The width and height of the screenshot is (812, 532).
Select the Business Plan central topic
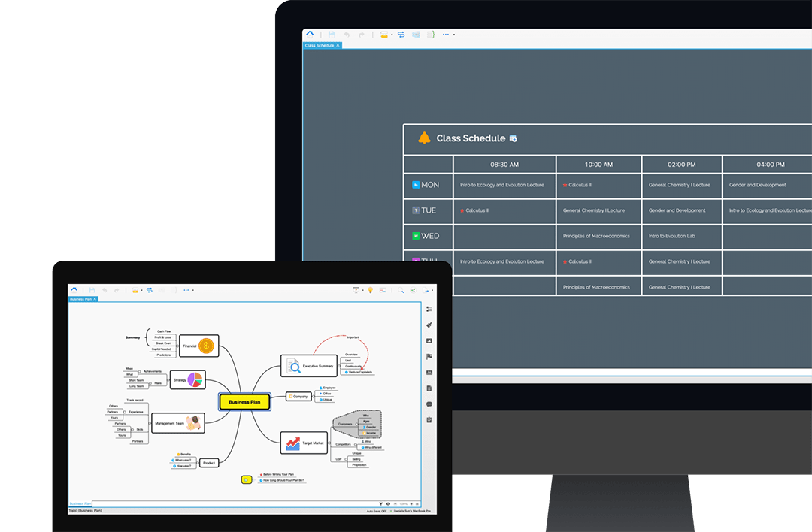244,402
